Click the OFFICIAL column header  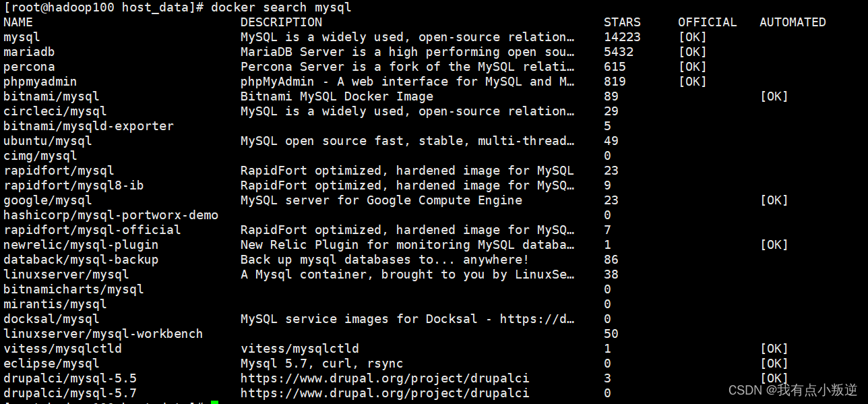coord(708,22)
